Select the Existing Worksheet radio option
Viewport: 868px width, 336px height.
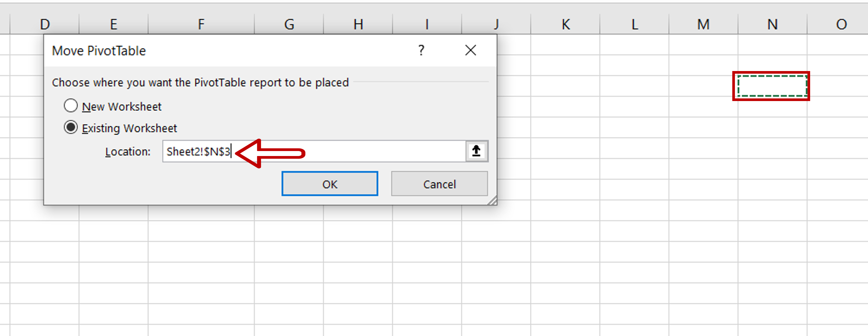point(70,127)
